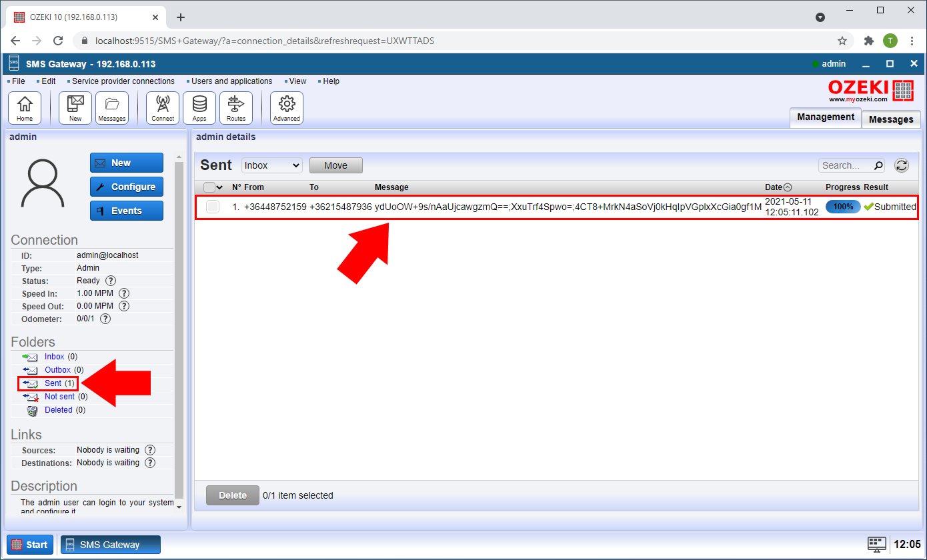Click the refresh icon beside the search box
927x560 pixels.
coord(902,165)
